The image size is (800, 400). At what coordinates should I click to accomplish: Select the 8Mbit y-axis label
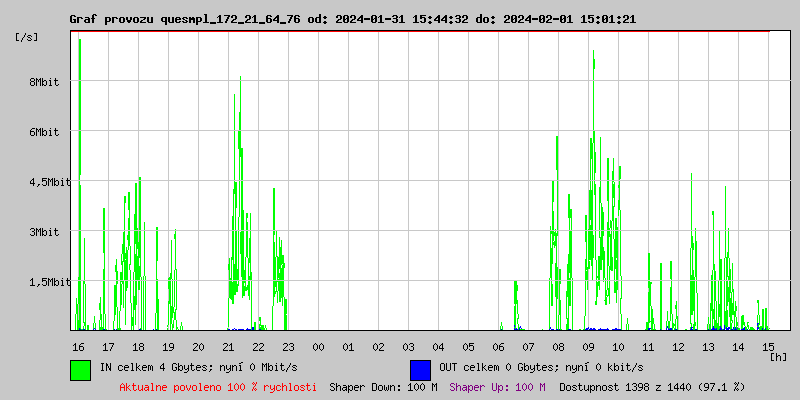pyautogui.click(x=44, y=82)
